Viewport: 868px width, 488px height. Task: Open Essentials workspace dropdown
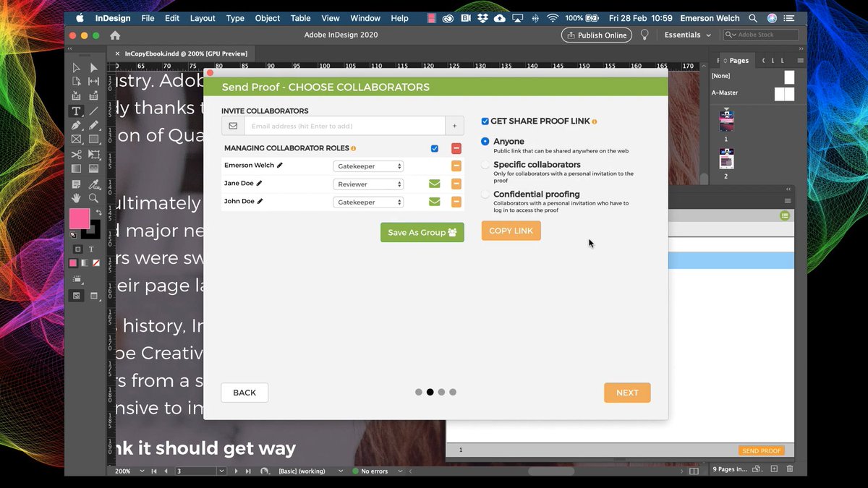click(687, 35)
